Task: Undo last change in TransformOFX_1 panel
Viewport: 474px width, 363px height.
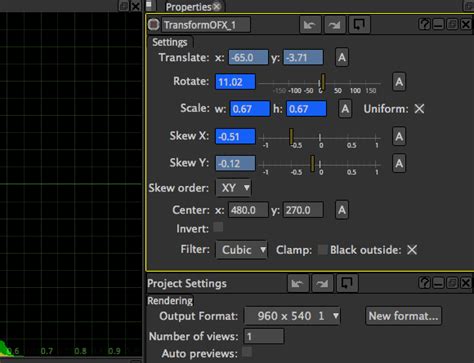Action: [x=310, y=25]
